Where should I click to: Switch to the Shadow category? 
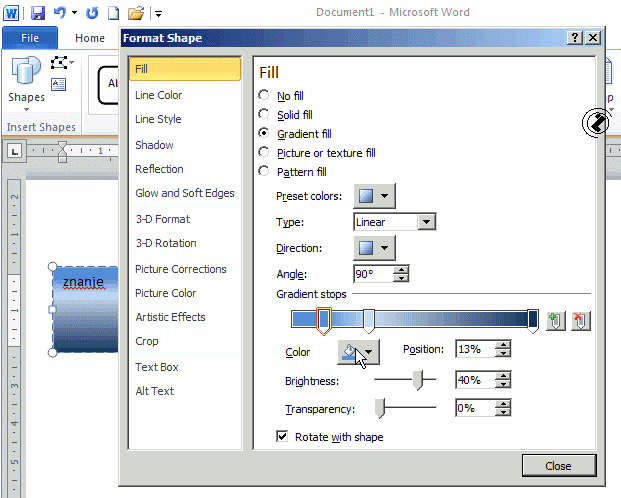154,145
